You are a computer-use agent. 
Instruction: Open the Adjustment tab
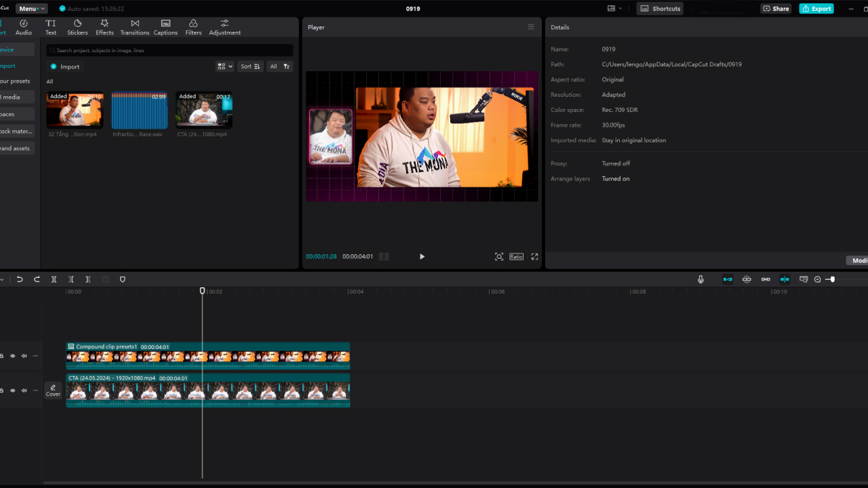point(224,27)
